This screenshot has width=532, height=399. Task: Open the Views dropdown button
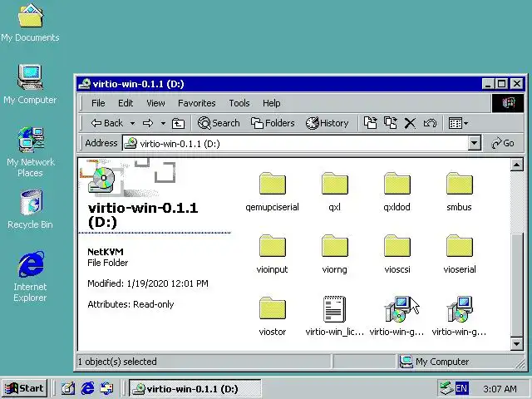458,123
